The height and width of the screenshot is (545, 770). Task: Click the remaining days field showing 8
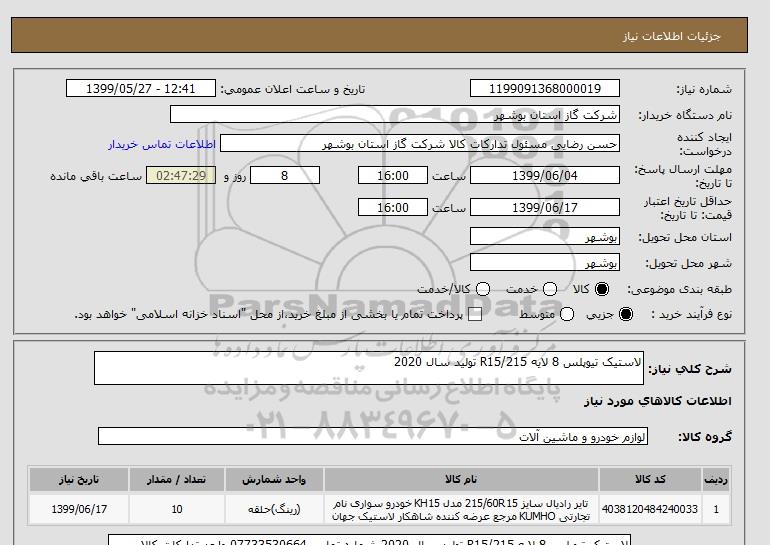click(x=285, y=175)
